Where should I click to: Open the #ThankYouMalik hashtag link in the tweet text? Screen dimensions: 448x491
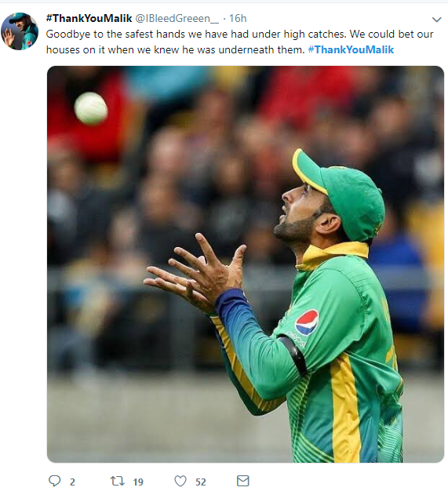click(351, 49)
